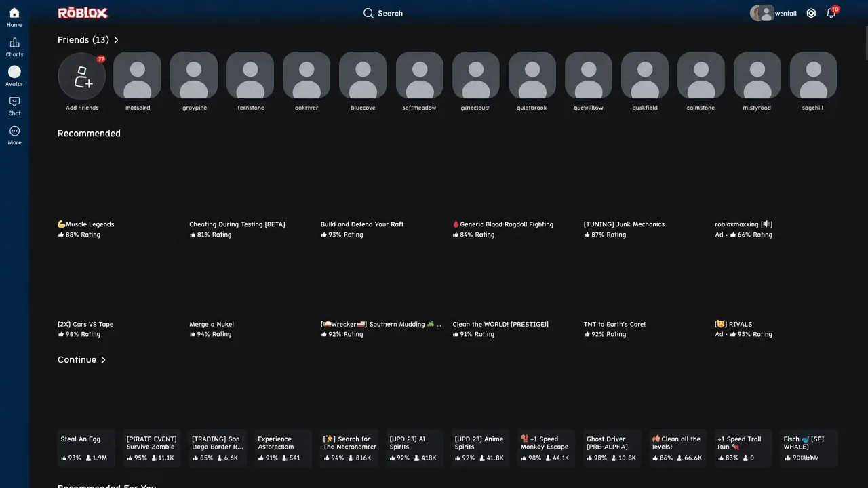Open the More sidebar icon

click(x=14, y=131)
